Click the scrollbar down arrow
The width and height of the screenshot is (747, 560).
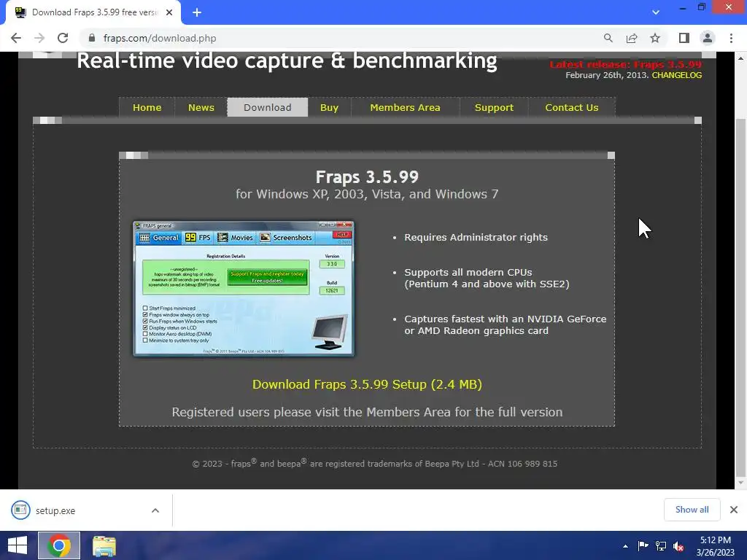(x=740, y=483)
